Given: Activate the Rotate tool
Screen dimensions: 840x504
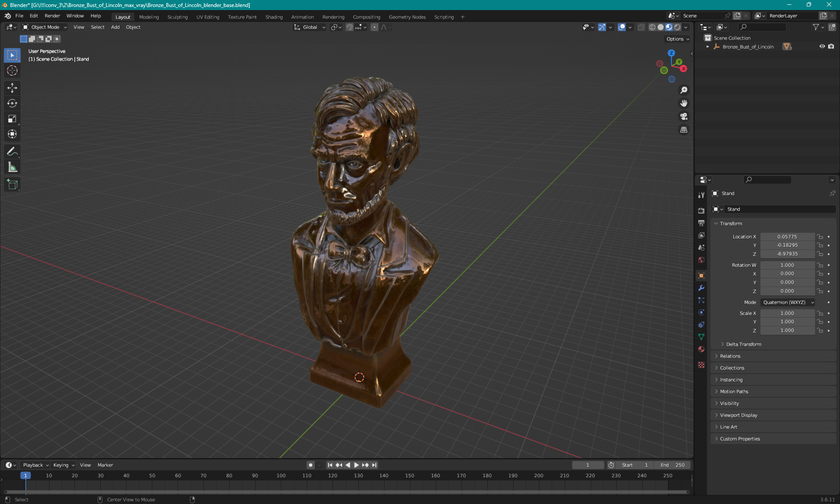Looking at the screenshot, I should [x=12, y=103].
